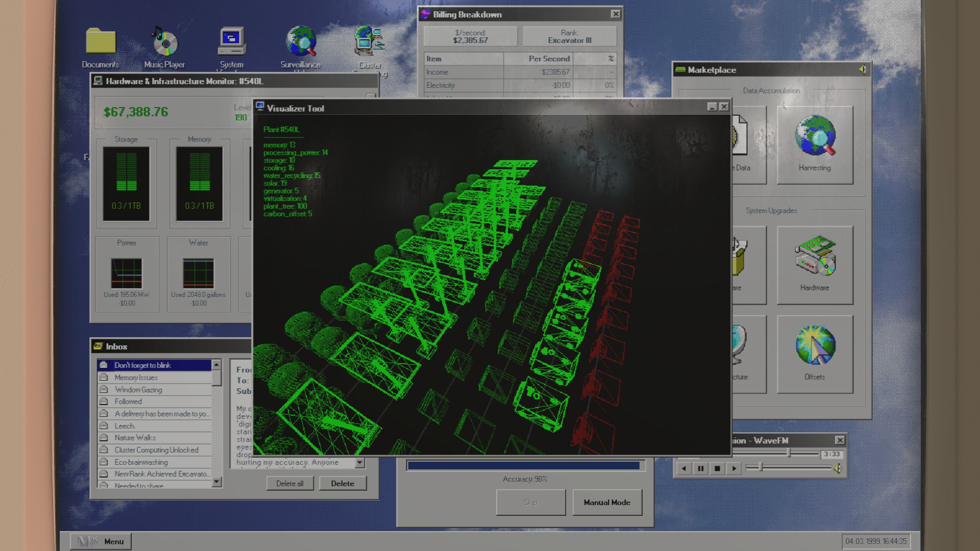980x551 pixels.
Task: Mute sound via Marketplace speaker icon
Action: 862,70
